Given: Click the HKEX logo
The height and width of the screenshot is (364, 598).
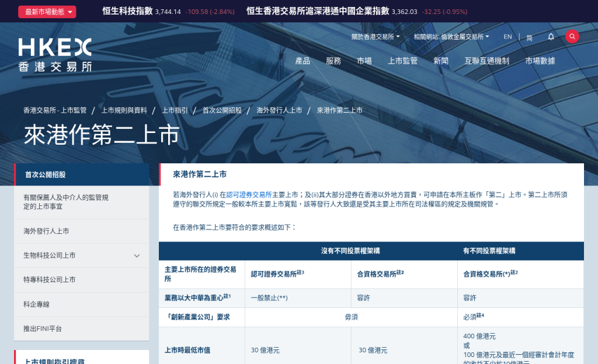Looking at the screenshot, I should click(x=55, y=55).
